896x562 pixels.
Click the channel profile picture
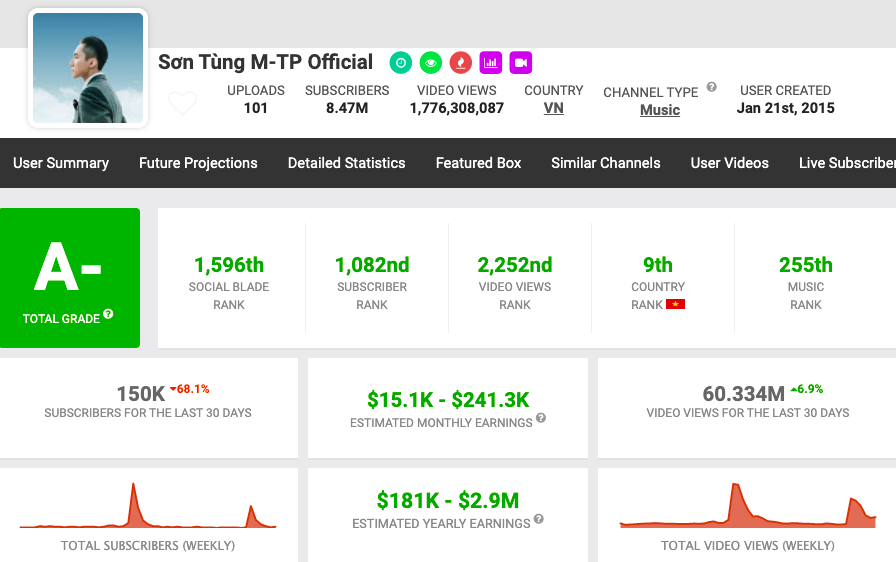(x=88, y=68)
